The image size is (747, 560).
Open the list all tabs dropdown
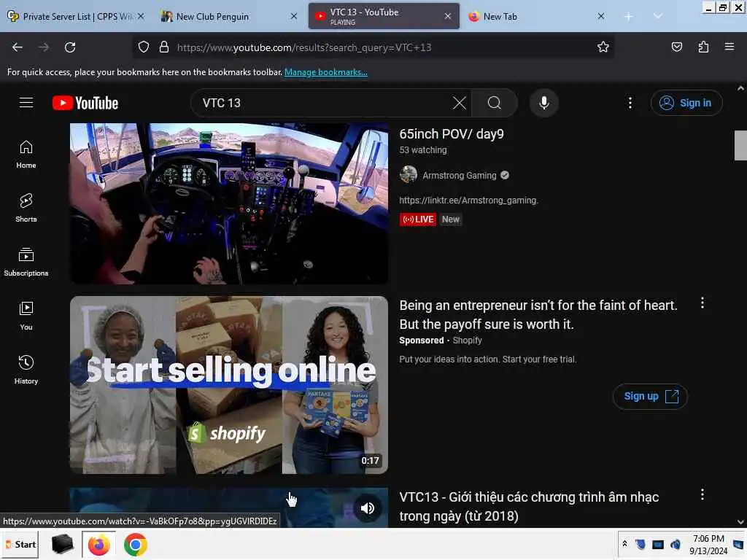657,16
